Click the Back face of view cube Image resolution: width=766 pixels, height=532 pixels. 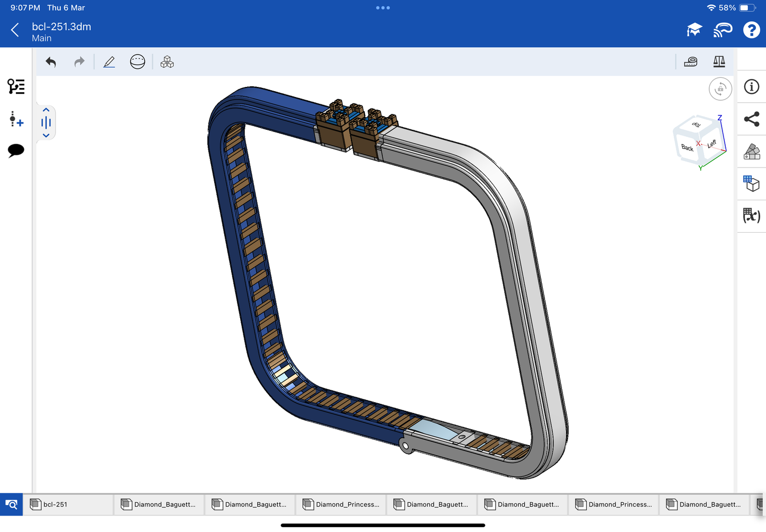[687, 148]
